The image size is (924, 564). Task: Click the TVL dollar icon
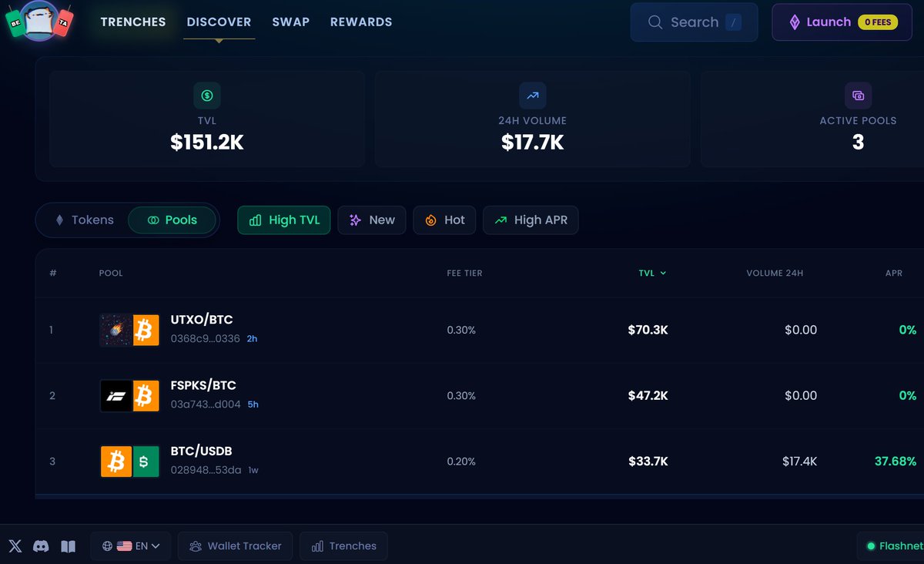tap(207, 96)
